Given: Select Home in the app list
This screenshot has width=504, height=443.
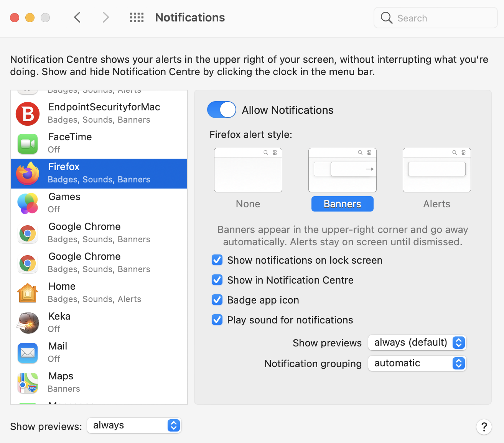Looking at the screenshot, I should tap(99, 293).
